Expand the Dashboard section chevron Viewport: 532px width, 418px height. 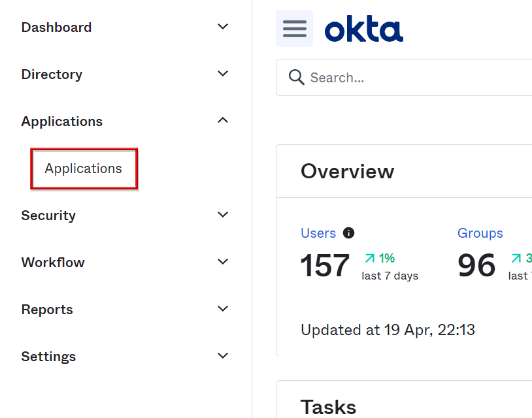tap(223, 27)
